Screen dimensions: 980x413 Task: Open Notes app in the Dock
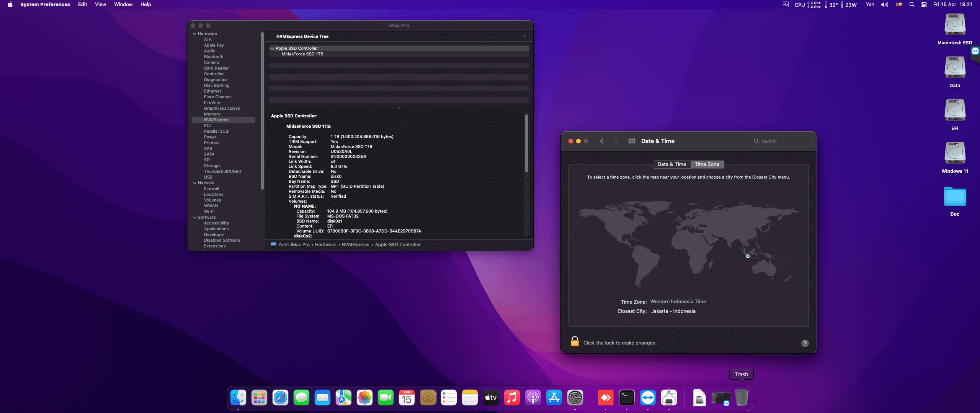pyautogui.click(x=470, y=398)
